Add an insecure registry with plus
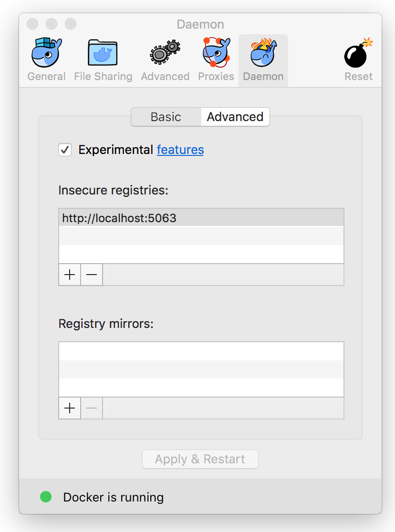This screenshot has width=395, height=532. pos(70,275)
